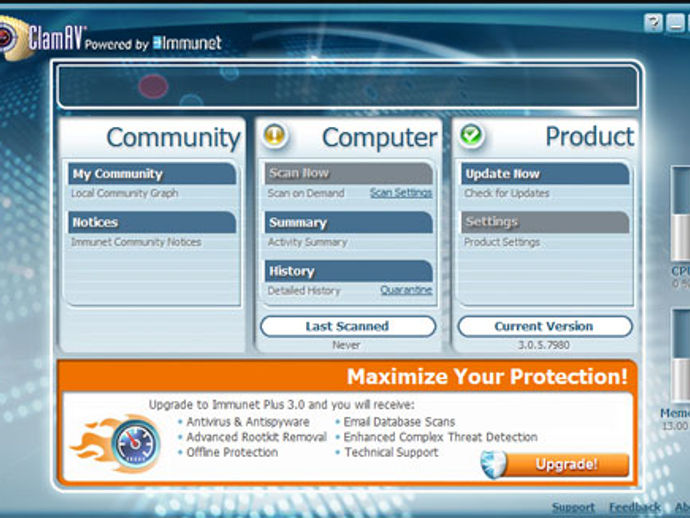Click the Immunet logo text

point(187,43)
